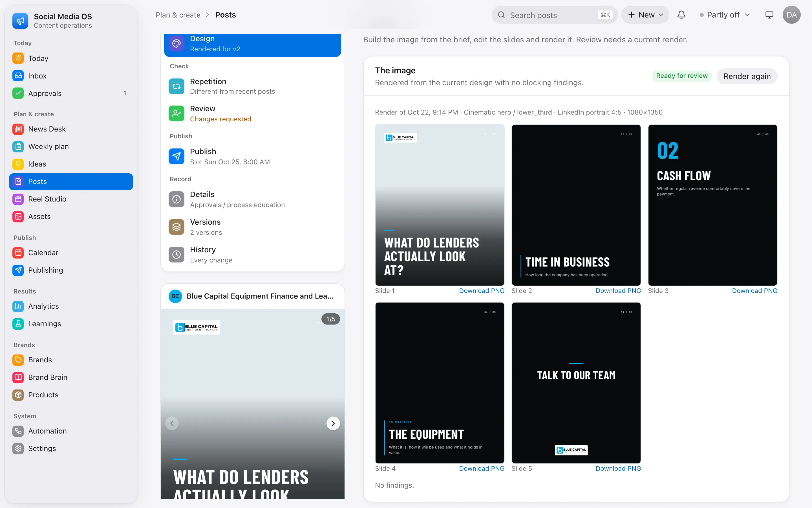
Task: Click the Approvals checkmark icon
Action: [18, 93]
